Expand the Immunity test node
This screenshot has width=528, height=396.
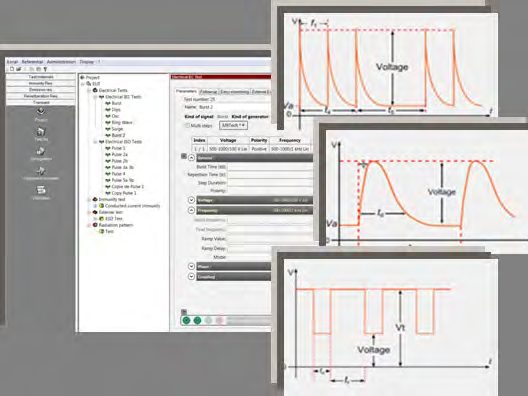click(x=89, y=199)
